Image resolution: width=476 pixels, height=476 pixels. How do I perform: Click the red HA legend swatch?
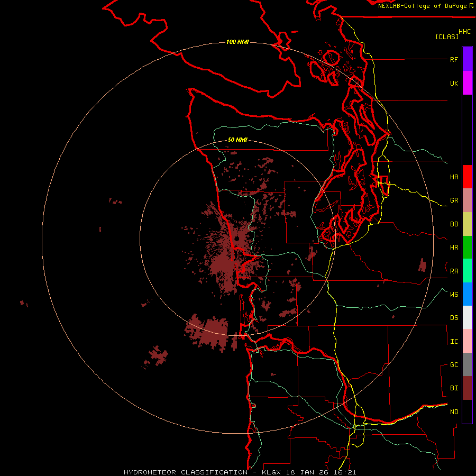(x=467, y=177)
